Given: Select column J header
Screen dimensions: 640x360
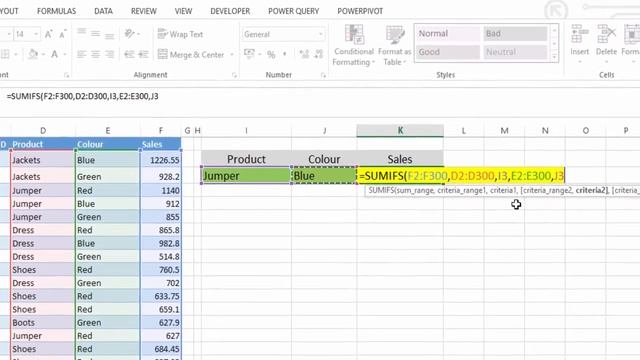Looking at the screenshot, I should coord(324,131).
